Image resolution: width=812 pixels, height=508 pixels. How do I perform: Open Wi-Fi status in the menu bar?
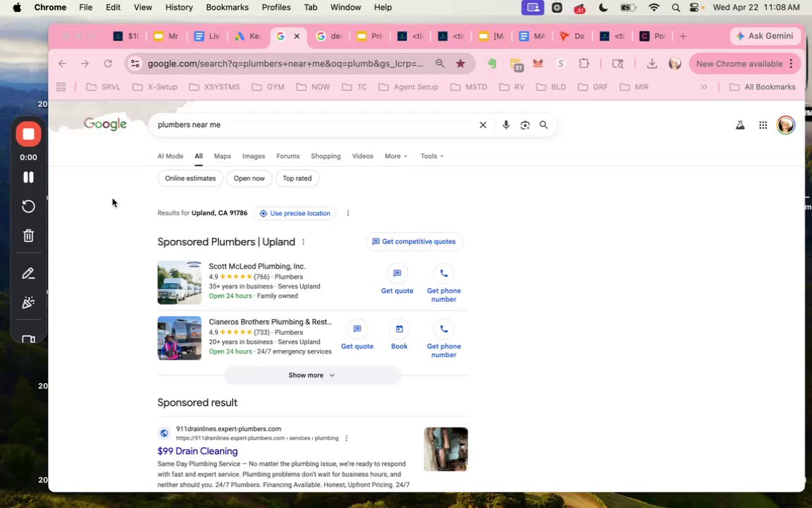[x=654, y=7]
